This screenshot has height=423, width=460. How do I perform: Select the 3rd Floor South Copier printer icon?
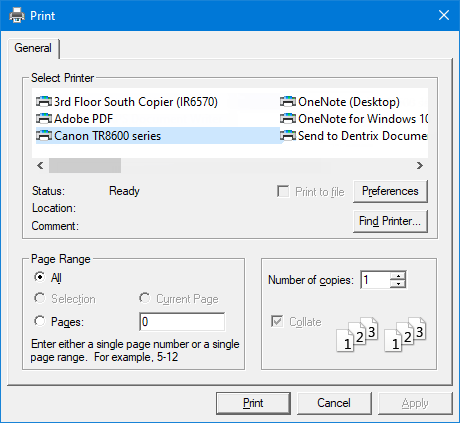click(44, 101)
